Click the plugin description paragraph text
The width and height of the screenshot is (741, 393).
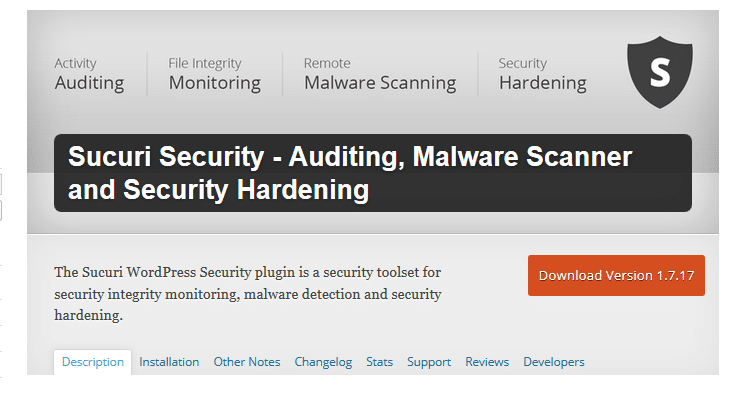pos(248,294)
